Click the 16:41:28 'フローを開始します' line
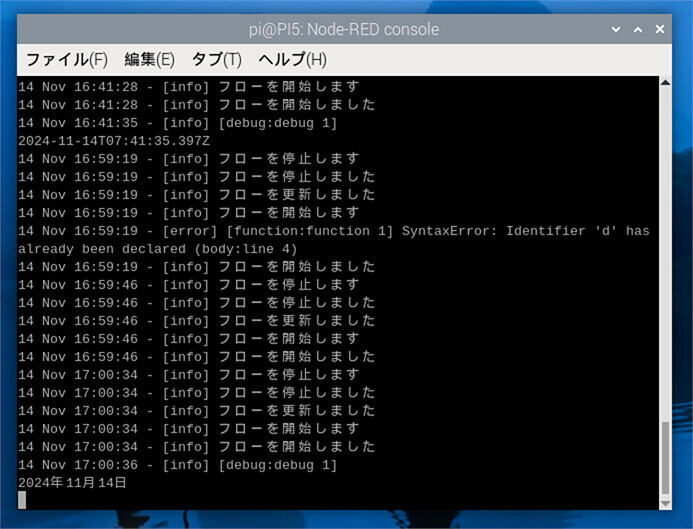 (189, 87)
